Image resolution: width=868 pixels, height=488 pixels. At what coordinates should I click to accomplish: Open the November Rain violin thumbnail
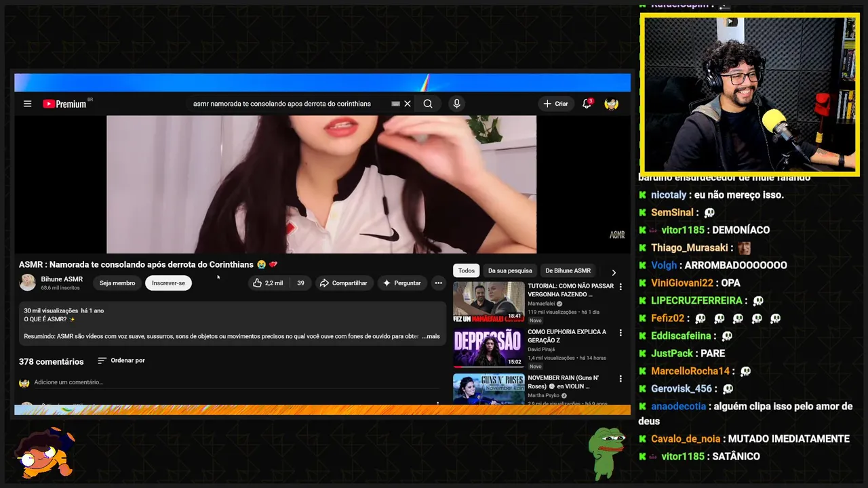pos(489,389)
